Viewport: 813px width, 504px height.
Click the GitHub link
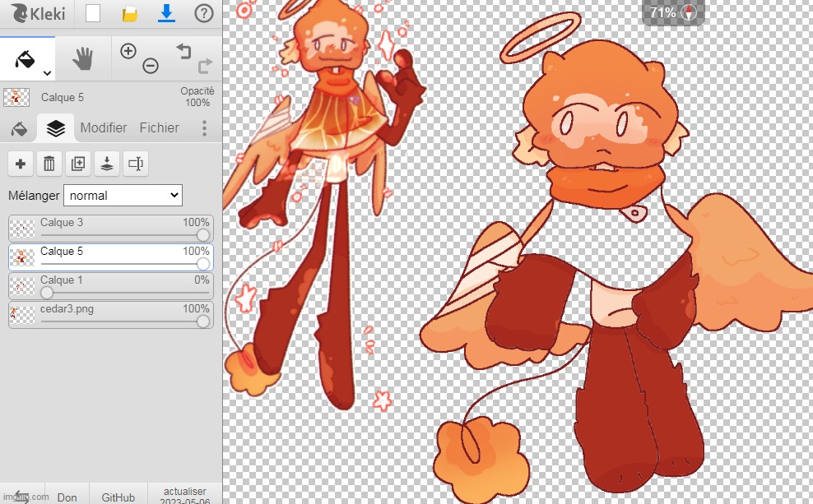(x=118, y=497)
